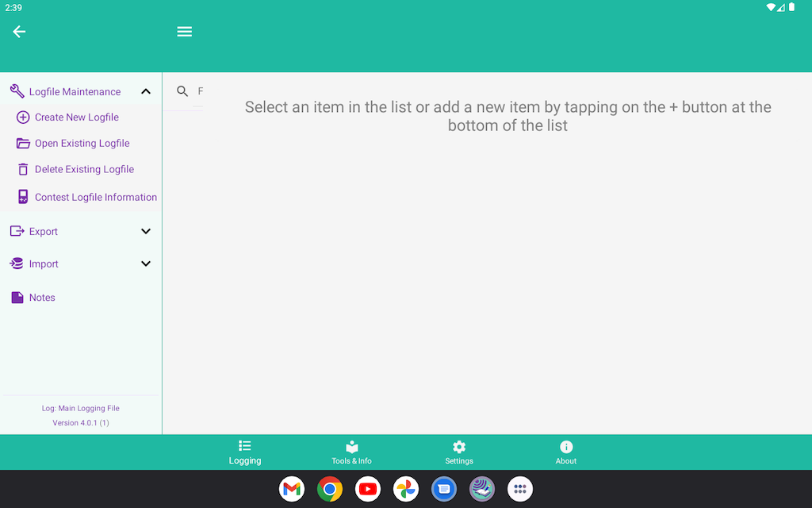Select Create New Logfile
This screenshot has height=508, width=812.
(x=77, y=117)
